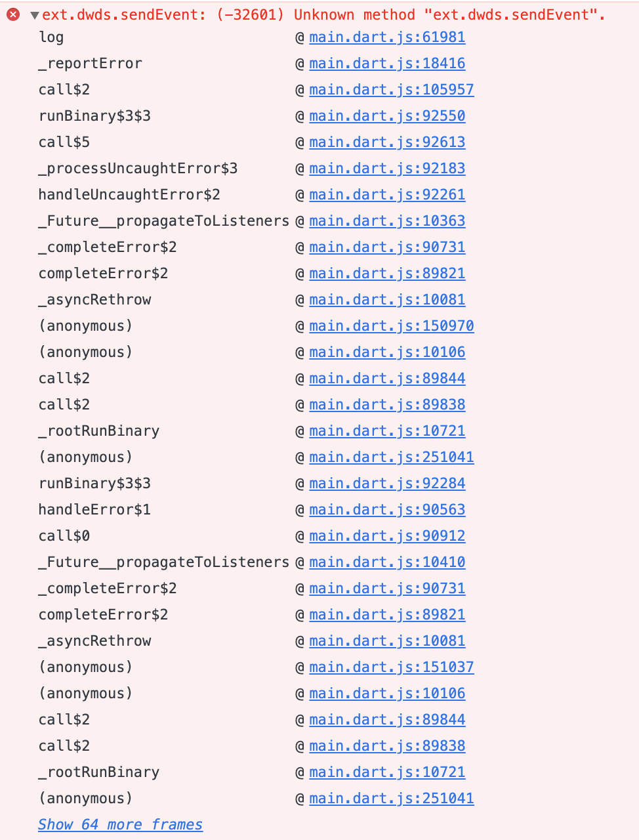
Task: Open link for _processUncaughtError$3 frame
Action: click(x=386, y=168)
